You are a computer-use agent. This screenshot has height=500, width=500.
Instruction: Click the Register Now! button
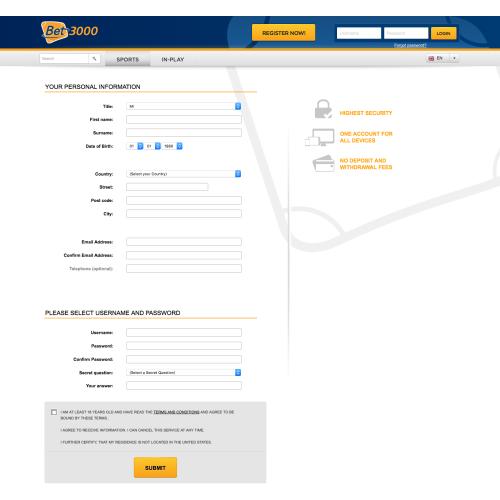(x=284, y=33)
